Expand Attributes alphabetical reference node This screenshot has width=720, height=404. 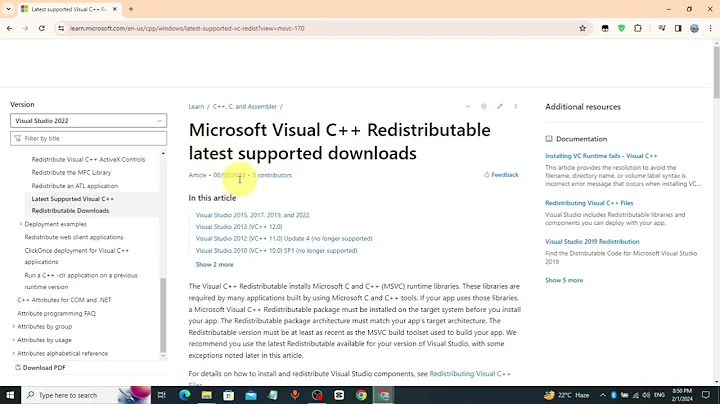(x=13, y=354)
